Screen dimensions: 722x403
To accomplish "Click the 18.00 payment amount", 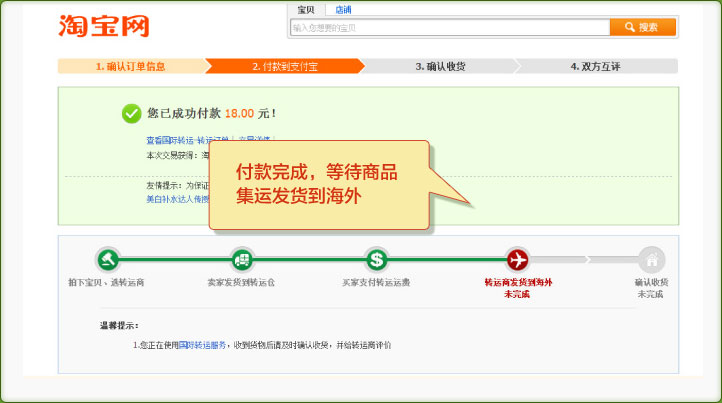I will [x=239, y=113].
